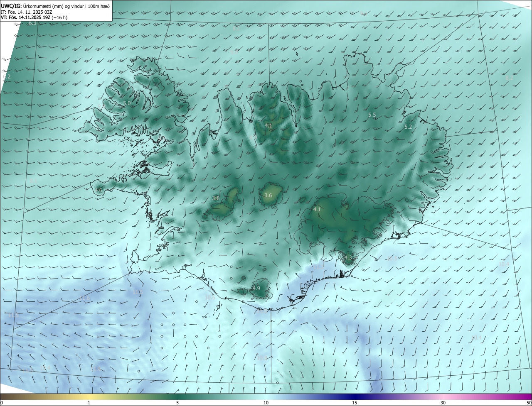The image size is (532, 406).
Task: Click the 10.8 value south of Iceland
Action: (261, 358)
